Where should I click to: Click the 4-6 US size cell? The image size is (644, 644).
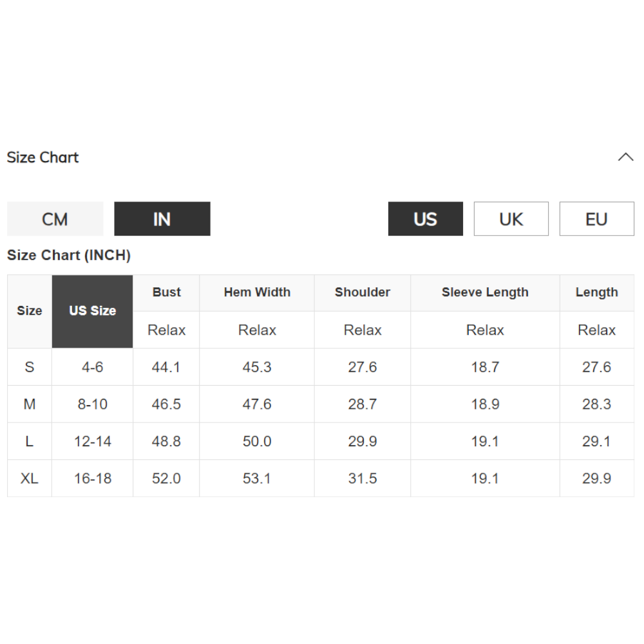click(93, 367)
